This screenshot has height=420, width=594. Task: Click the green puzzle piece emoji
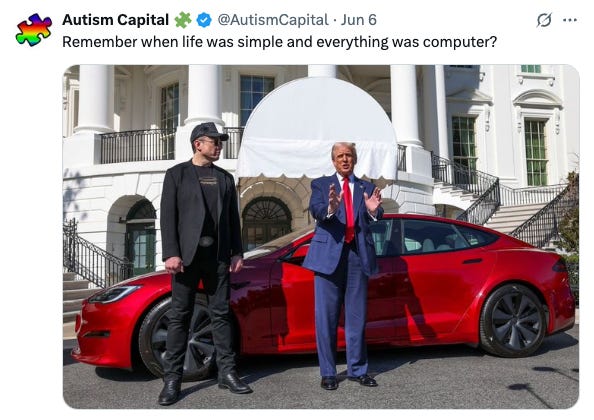183,20
